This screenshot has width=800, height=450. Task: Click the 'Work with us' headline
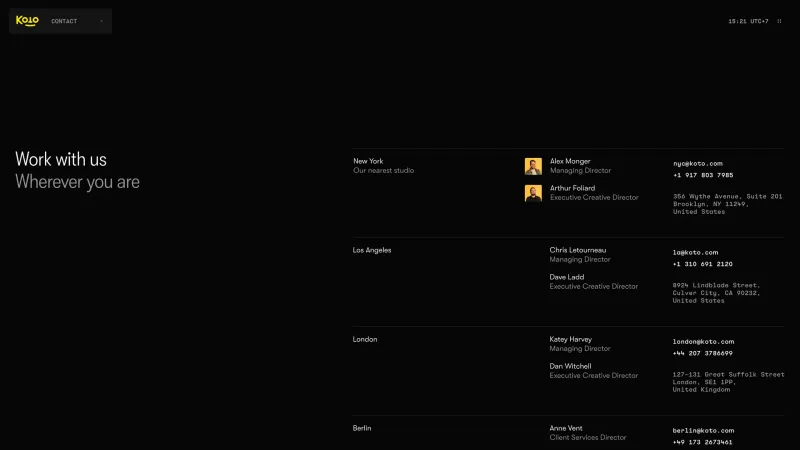pyautogui.click(x=61, y=160)
